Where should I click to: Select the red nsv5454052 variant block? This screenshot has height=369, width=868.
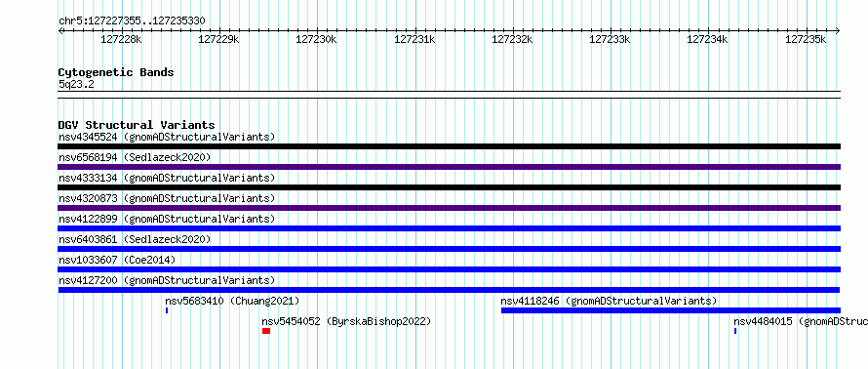266,331
